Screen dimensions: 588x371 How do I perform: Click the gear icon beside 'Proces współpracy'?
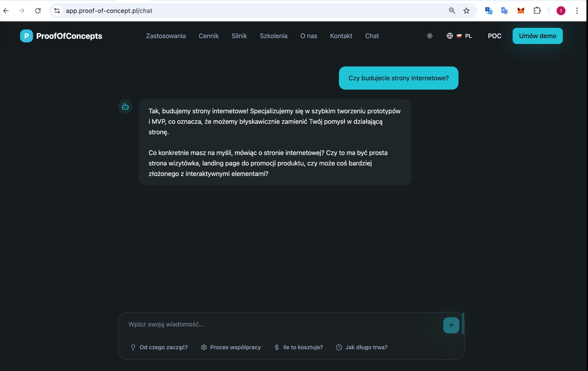point(204,347)
